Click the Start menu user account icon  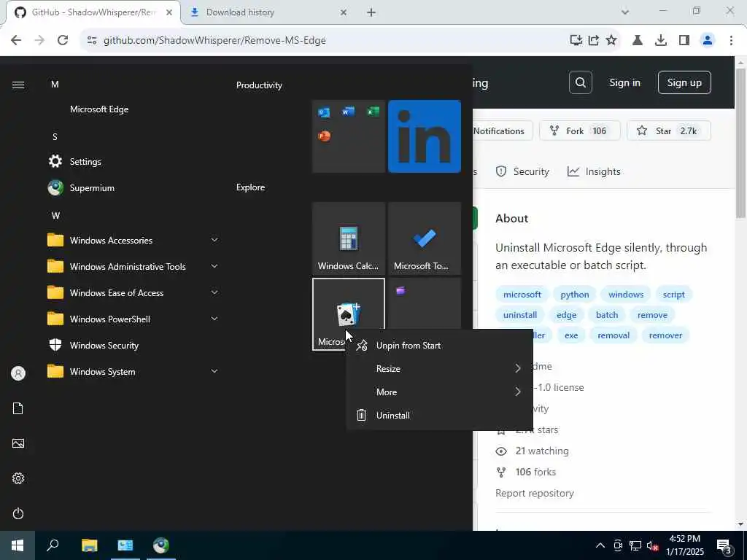[x=18, y=373]
